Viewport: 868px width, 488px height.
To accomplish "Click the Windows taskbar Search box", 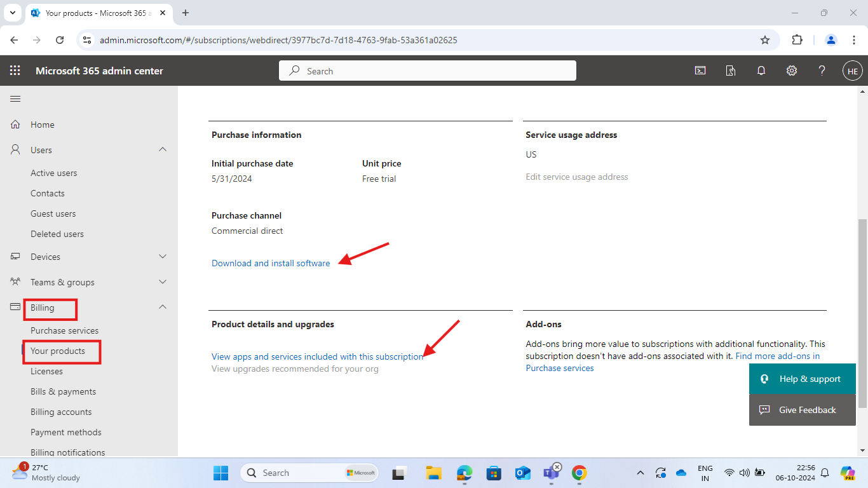I will 309,473.
